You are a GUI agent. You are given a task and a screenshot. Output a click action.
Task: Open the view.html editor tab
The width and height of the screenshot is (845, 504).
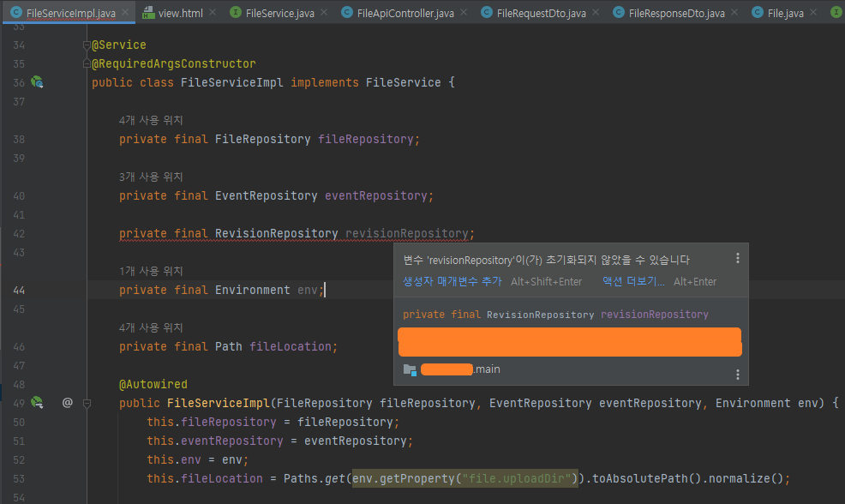(181, 13)
